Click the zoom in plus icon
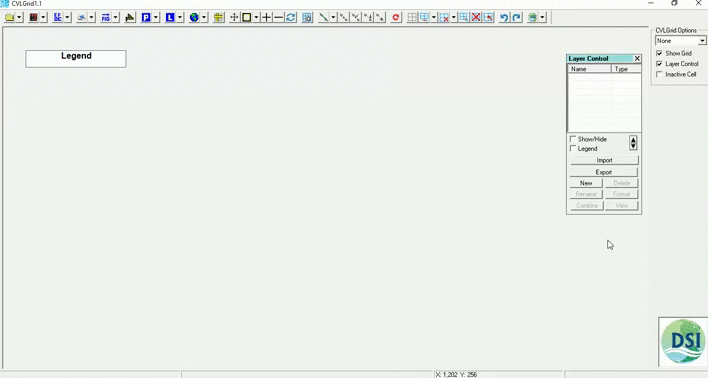Viewport: 708px width, 378px height. click(x=266, y=18)
